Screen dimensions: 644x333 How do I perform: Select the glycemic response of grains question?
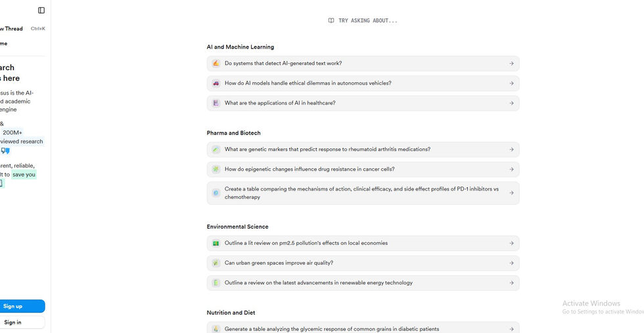tap(331, 328)
